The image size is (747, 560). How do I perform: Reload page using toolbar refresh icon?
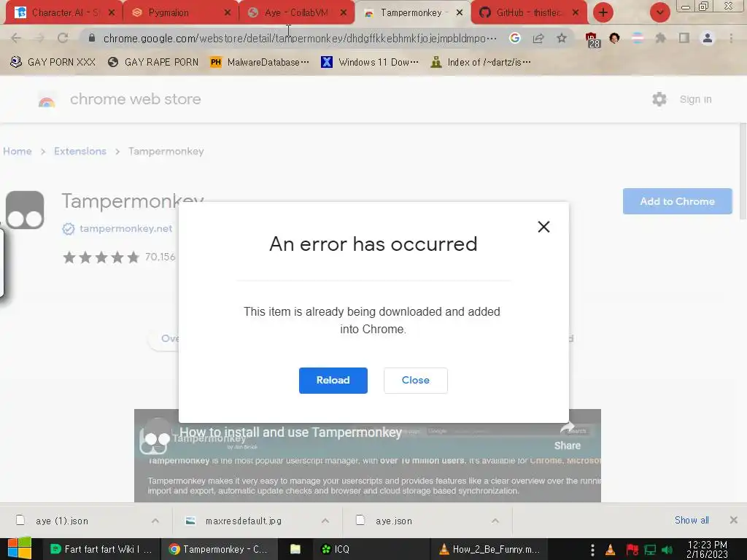pyautogui.click(x=63, y=38)
